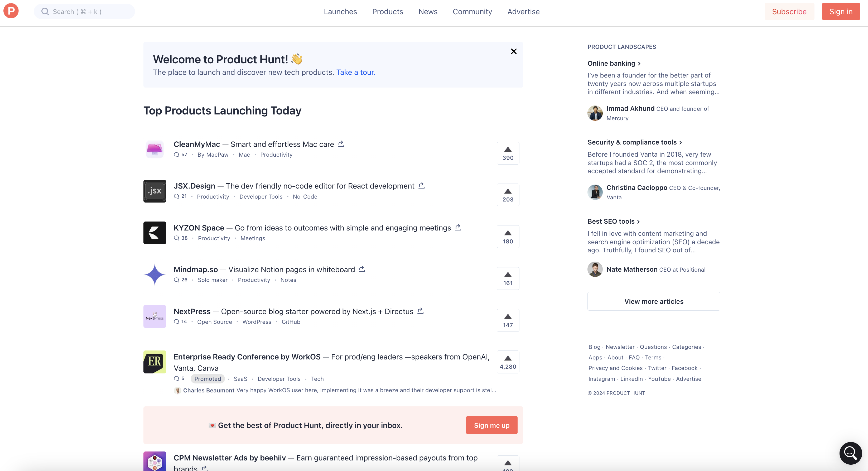This screenshot has height=471, width=868.
Task: Click the Promoted badge
Action: click(x=208, y=379)
